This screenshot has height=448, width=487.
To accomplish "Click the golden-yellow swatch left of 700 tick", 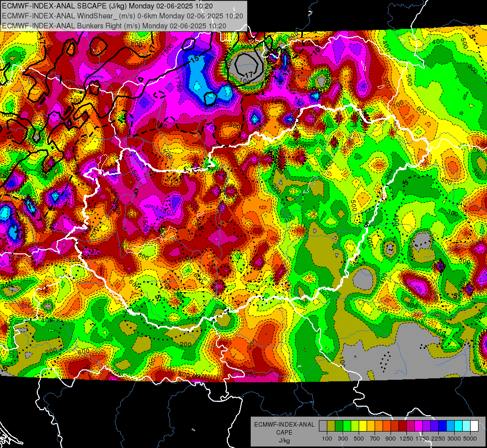I will point(371,426).
